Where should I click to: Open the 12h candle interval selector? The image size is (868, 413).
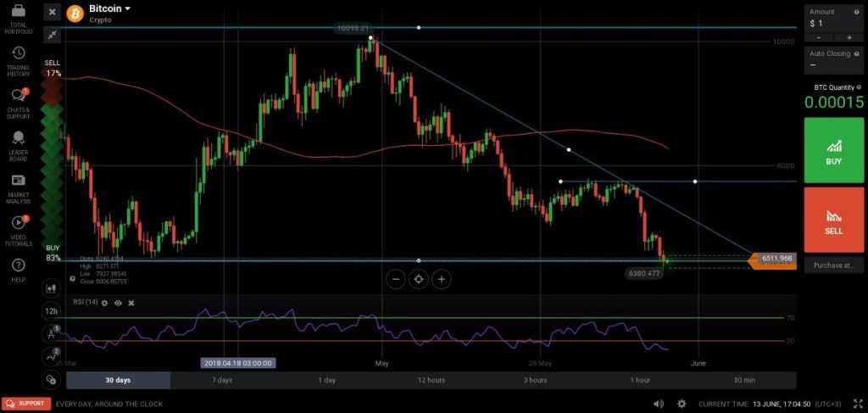[x=52, y=311]
